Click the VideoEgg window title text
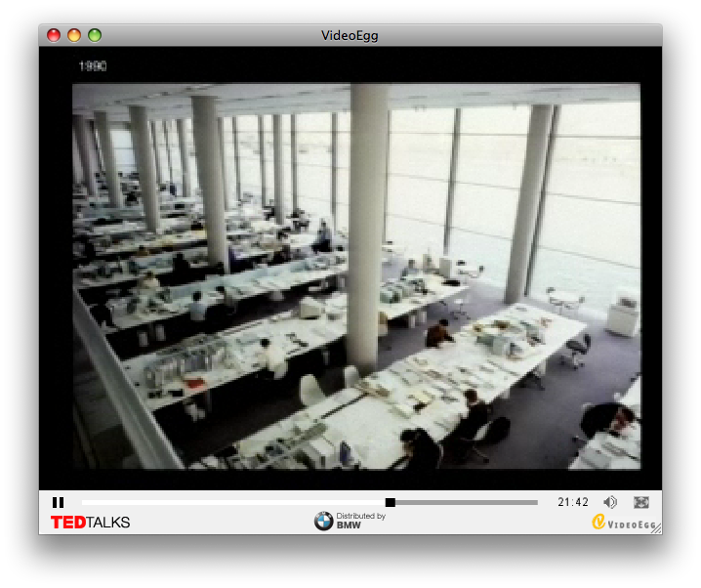The image size is (701, 588). [350, 36]
